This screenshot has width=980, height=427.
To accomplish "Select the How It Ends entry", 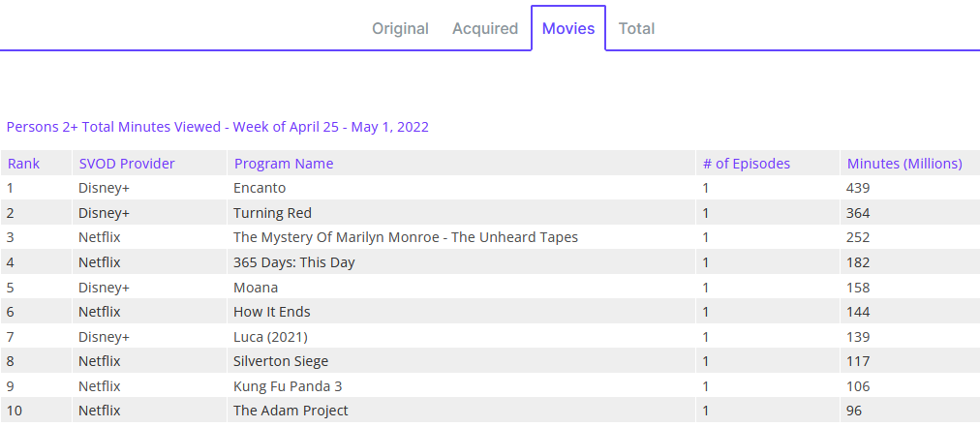I will pyautogui.click(x=272, y=312).
